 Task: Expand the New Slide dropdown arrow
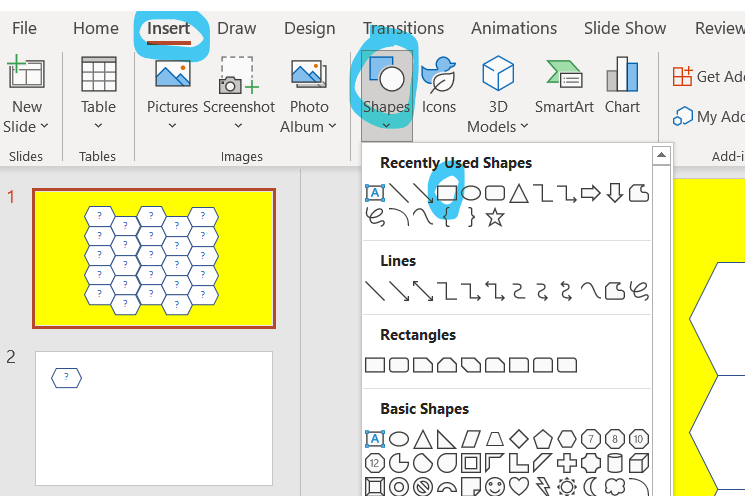(x=44, y=127)
